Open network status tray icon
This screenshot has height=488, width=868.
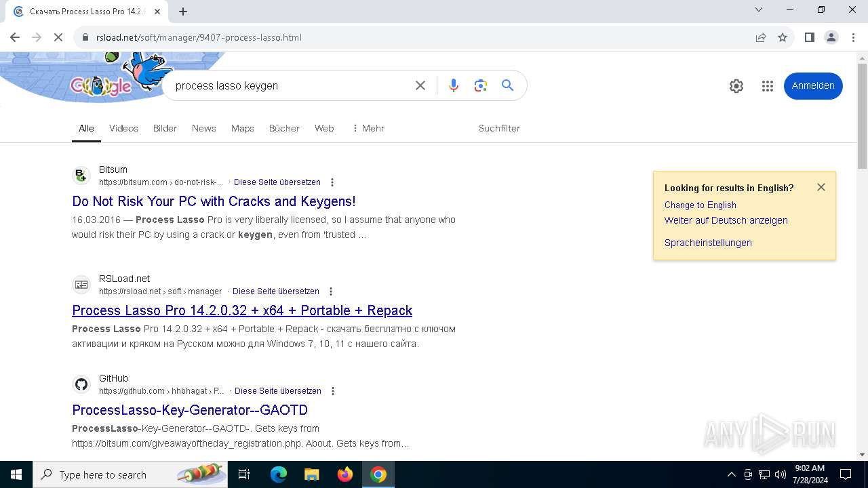[x=764, y=474]
